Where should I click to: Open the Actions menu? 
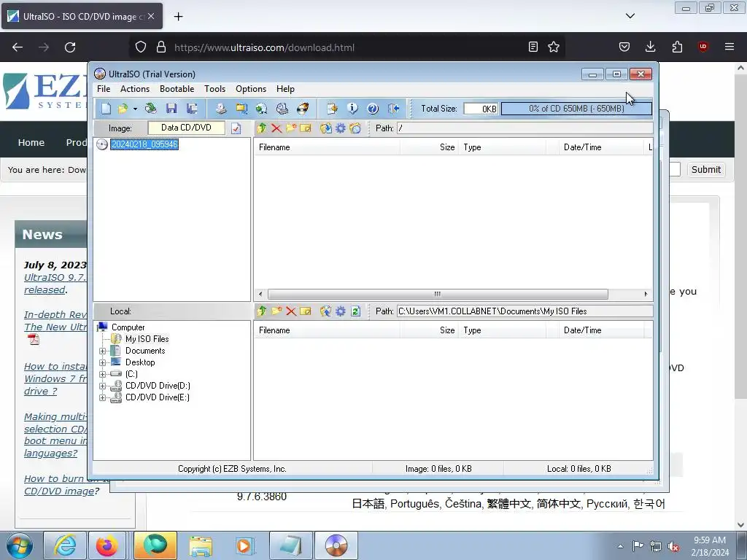click(x=135, y=89)
